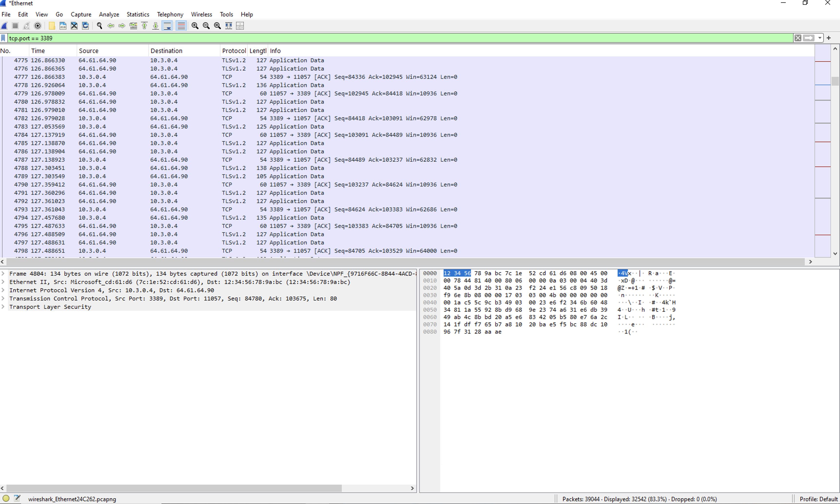Toggle packet colorization rules
840x504 pixels.
tap(181, 26)
